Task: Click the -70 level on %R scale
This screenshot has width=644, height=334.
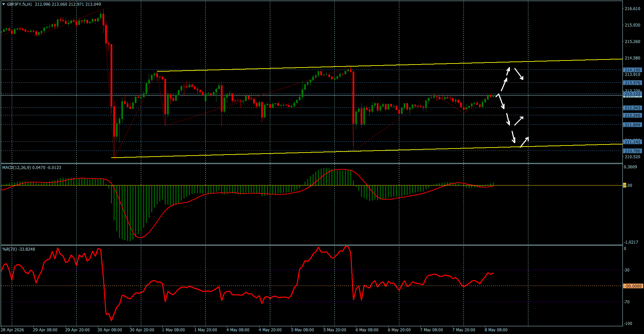Action: point(627,302)
